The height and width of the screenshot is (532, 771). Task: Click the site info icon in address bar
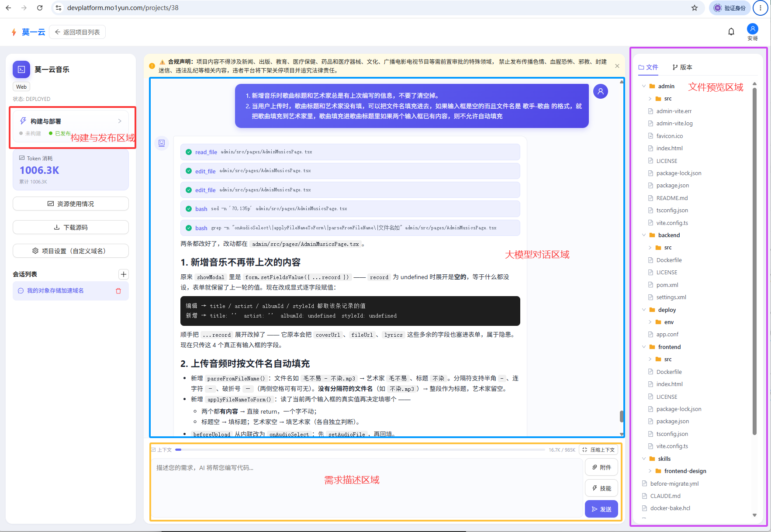click(x=59, y=8)
